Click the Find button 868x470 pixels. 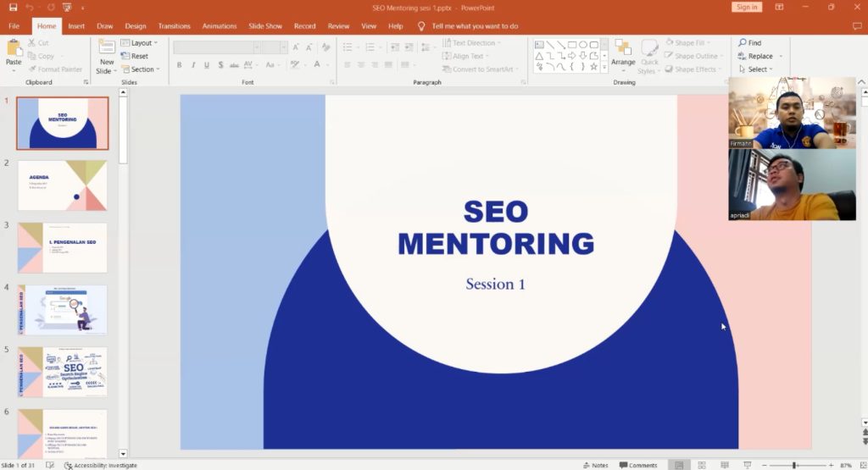point(750,42)
